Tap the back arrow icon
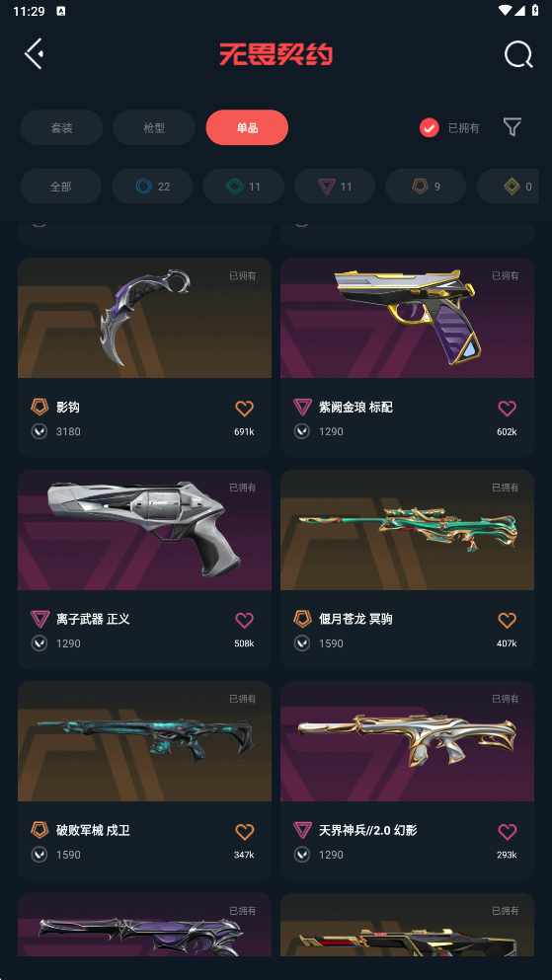Viewport: 552px width, 980px height. tap(35, 53)
